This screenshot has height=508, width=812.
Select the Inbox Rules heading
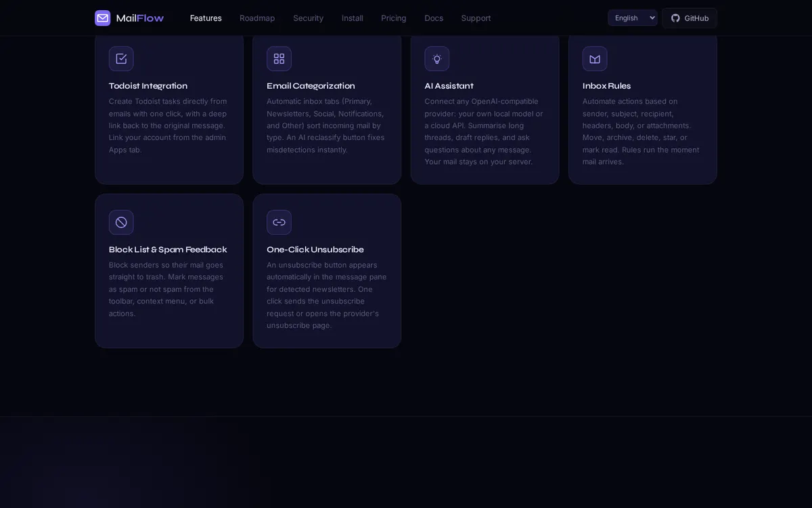click(606, 86)
